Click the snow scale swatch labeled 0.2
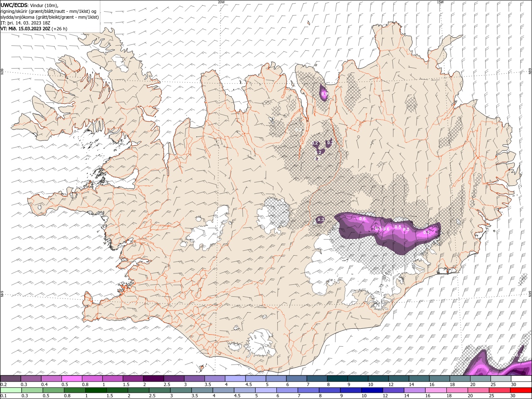 pyautogui.click(x=11, y=379)
